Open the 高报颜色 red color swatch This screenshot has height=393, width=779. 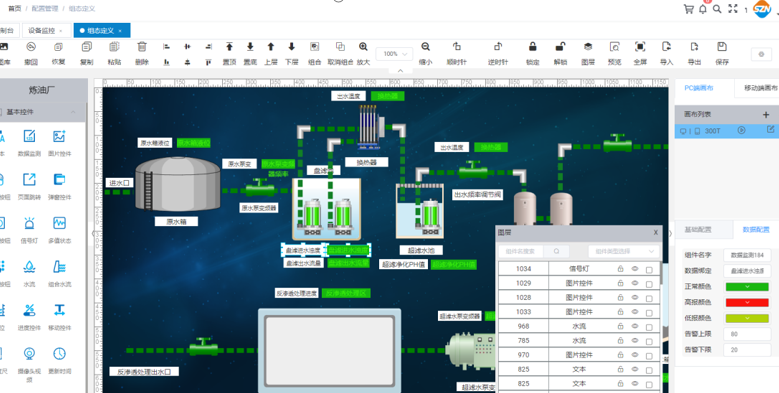pyautogui.click(x=747, y=303)
